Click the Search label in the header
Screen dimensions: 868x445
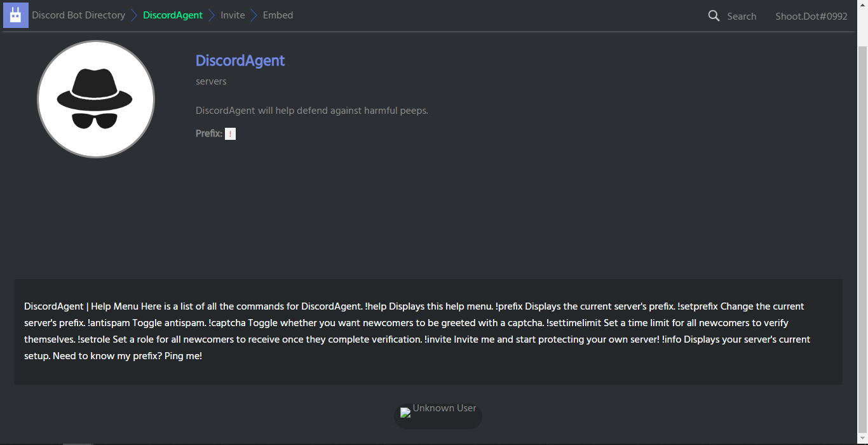(x=742, y=16)
